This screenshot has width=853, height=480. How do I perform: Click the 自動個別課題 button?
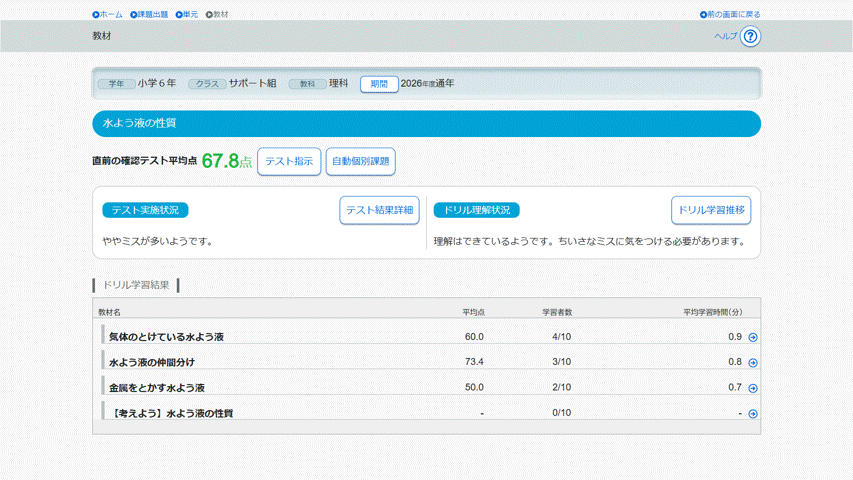361,162
